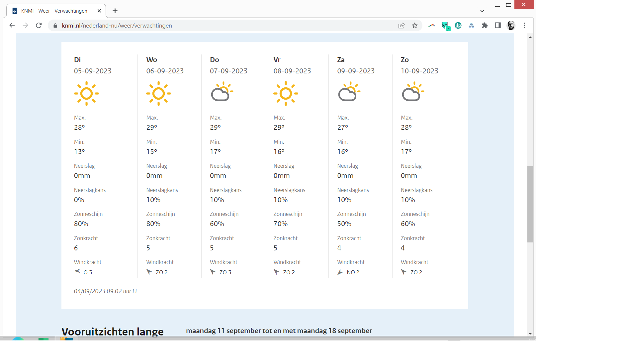Open a new tab with plus button
The height and width of the screenshot is (364, 623).
pyautogui.click(x=115, y=11)
